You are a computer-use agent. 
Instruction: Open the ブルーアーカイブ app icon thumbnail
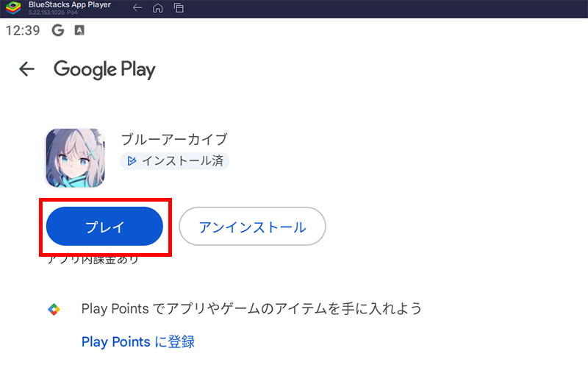pyautogui.click(x=75, y=157)
